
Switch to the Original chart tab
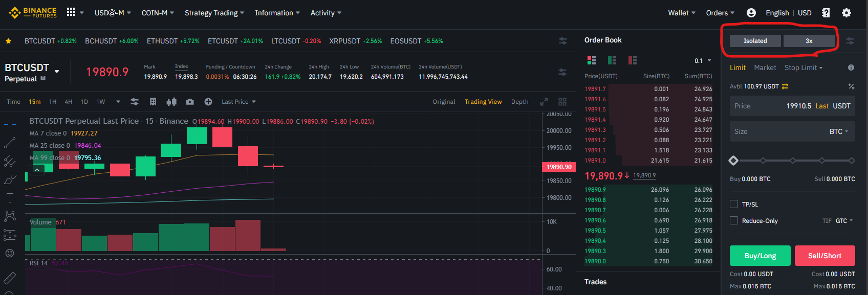pos(444,102)
